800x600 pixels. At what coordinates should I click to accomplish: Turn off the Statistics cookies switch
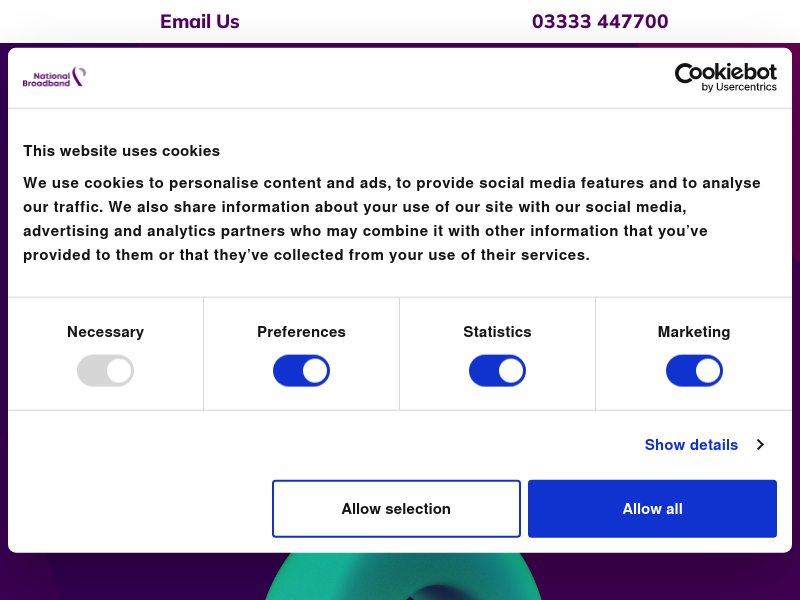(497, 370)
